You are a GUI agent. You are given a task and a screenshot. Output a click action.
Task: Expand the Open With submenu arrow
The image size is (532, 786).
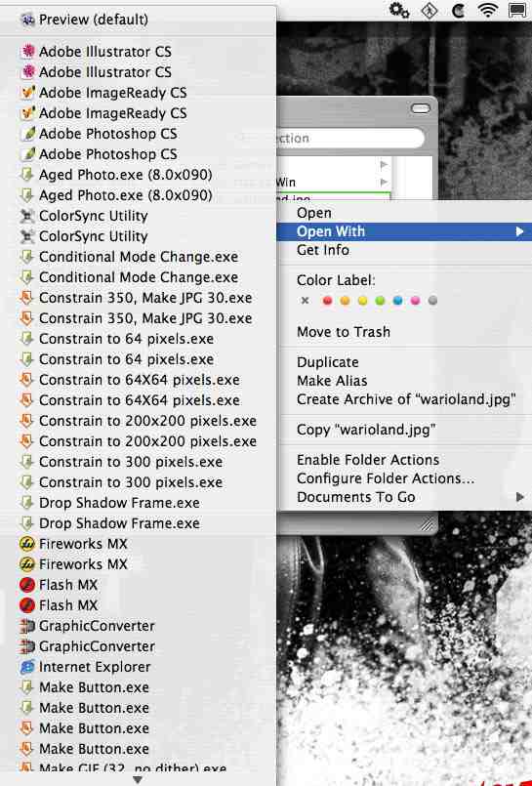[x=519, y=231]
